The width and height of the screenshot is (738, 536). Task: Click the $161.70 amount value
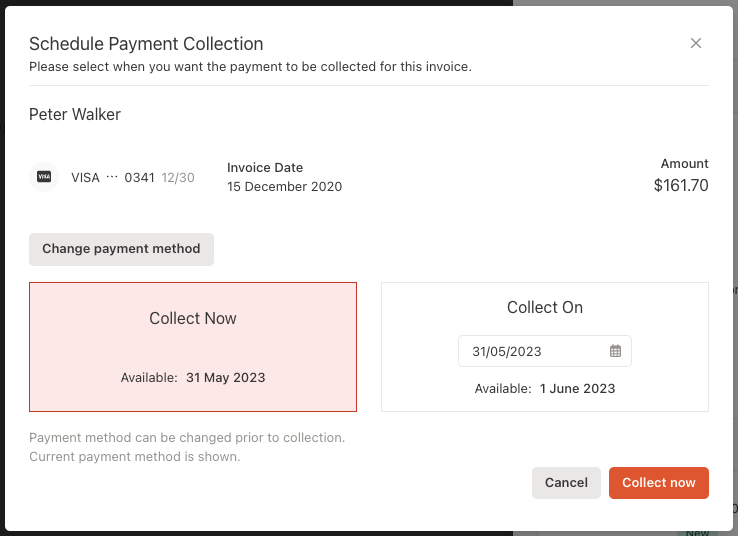[681, 185]
